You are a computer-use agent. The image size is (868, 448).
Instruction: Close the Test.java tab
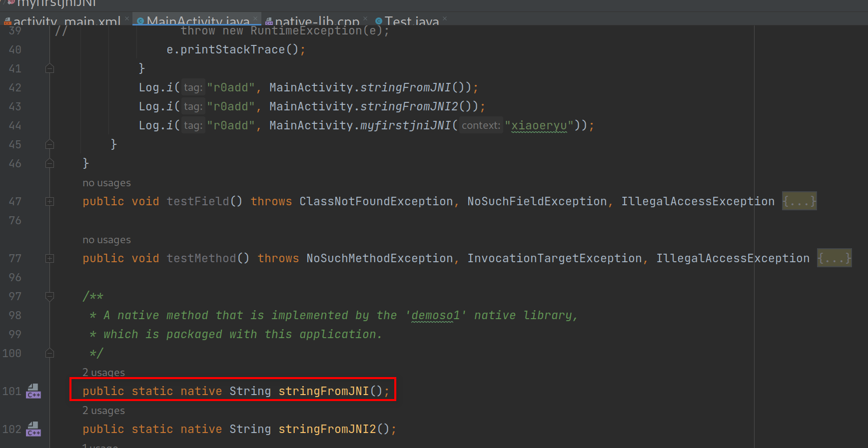point(445,19)
